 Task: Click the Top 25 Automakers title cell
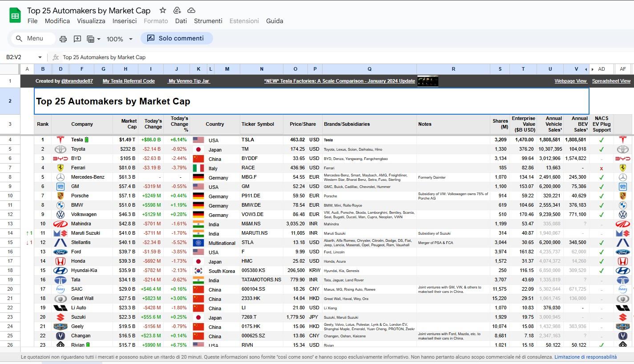click(x=311, y=101)
